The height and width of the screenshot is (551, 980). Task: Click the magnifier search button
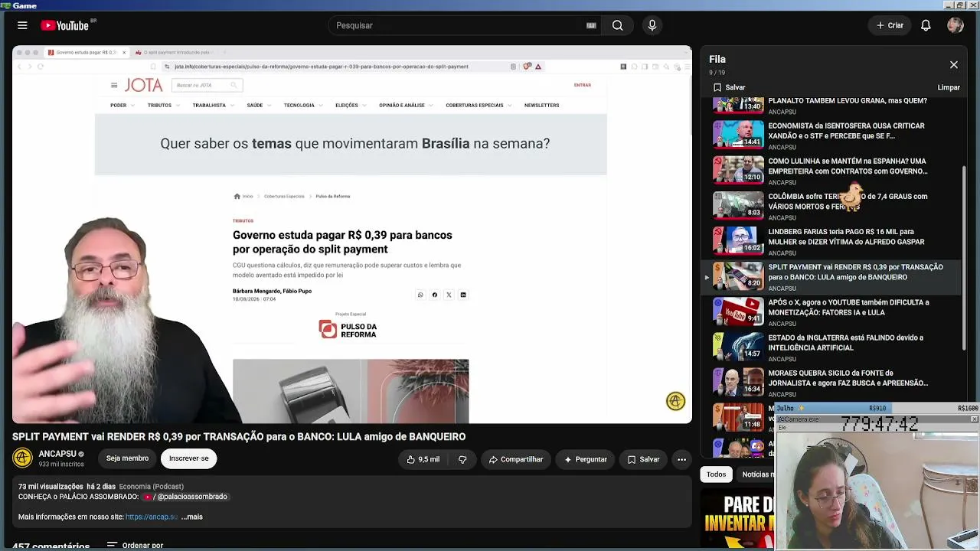pos(617,25)
